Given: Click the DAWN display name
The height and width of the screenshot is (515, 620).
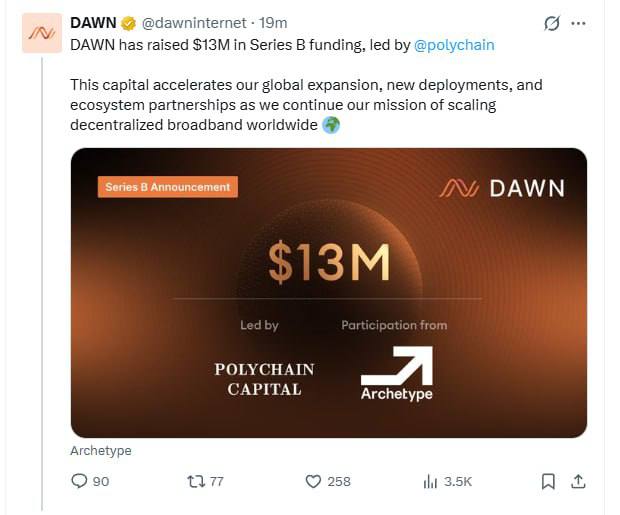Looking at the screenshot, I should click(x=93, y=23).
